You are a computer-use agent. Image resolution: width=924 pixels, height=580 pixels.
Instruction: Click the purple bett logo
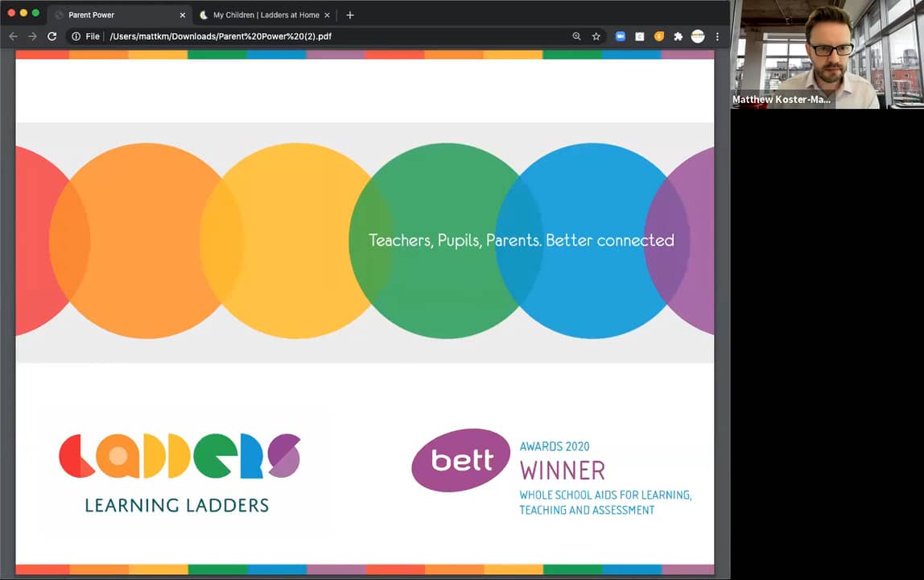(x=460, y=460)
